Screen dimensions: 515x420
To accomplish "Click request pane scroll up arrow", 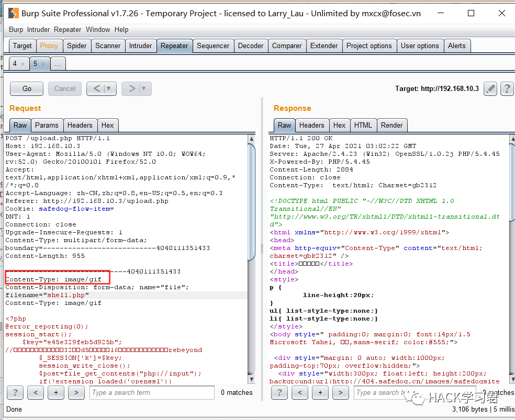I will click(x=251, y=139).
